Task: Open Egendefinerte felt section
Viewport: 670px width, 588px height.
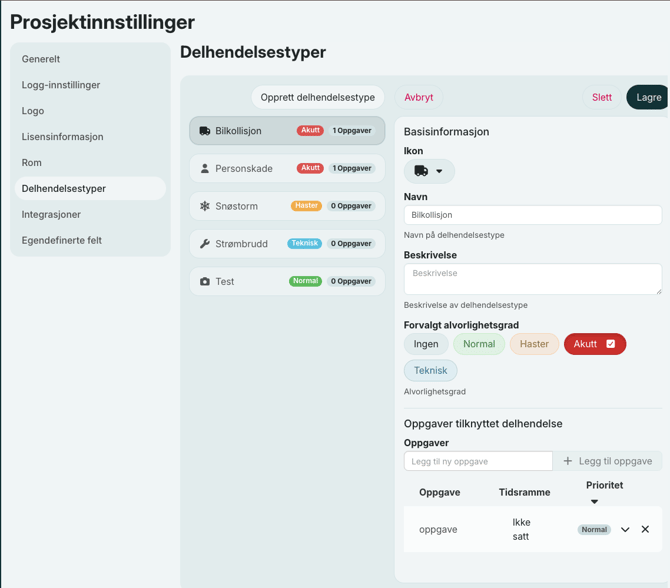Action: point(90,240)
